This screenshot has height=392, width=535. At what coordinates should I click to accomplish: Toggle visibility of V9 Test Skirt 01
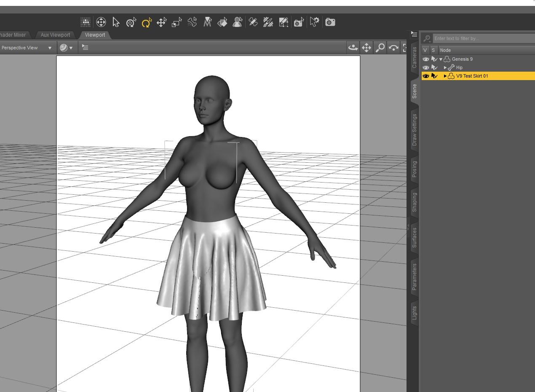[425, 76]
